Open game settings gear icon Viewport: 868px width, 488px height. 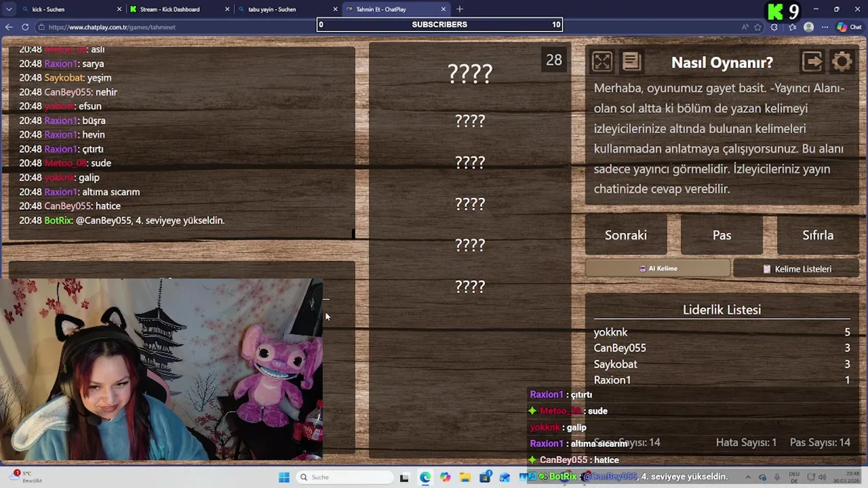click(x=842, y=62)
